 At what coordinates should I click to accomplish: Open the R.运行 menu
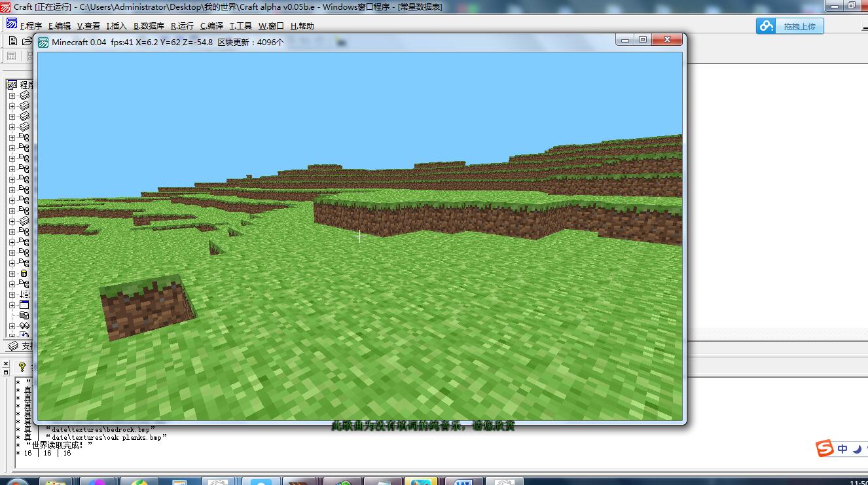click(182, 26)
